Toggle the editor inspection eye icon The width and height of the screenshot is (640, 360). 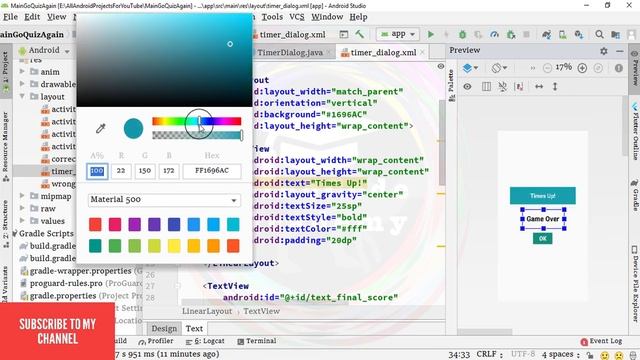(441, 66)
